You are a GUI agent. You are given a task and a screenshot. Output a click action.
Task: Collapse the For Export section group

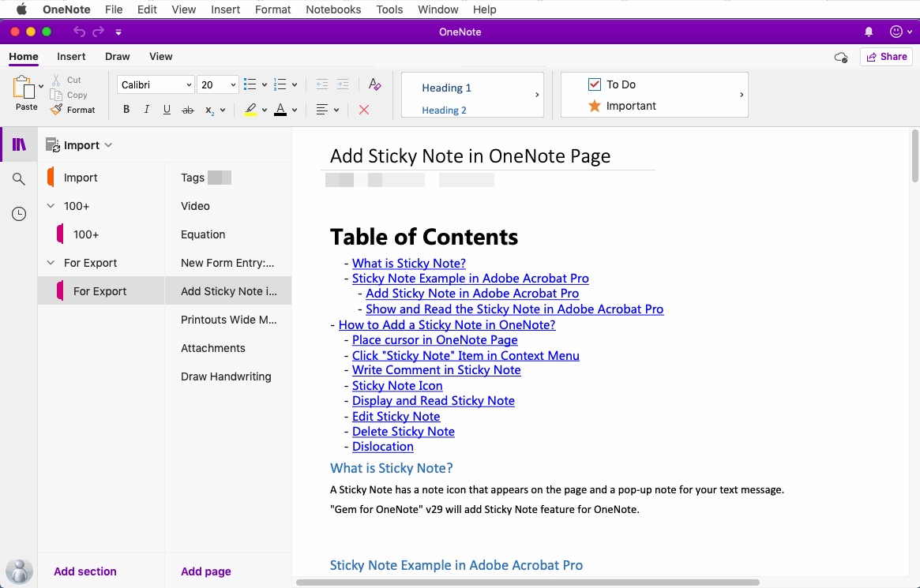click(51, 263)
